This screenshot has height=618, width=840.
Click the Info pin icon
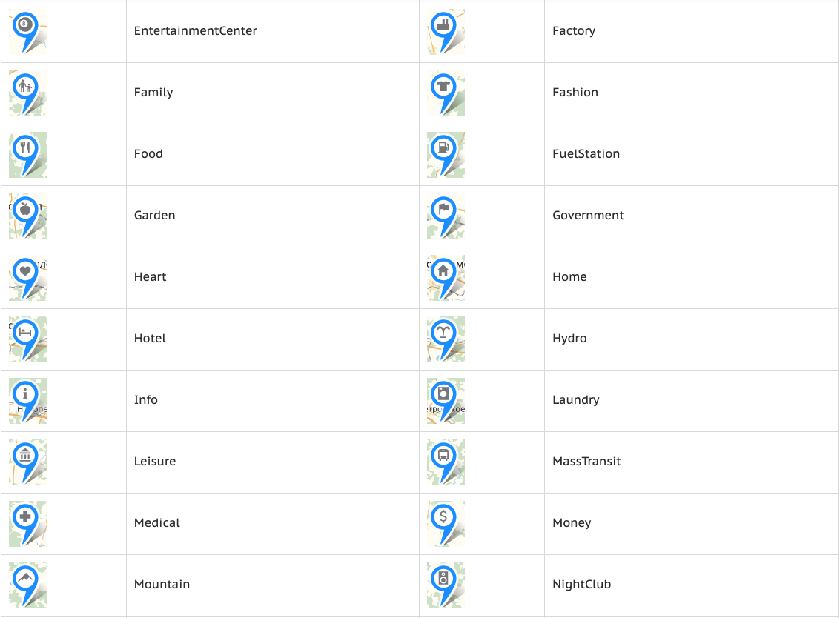(x=27, y=401)
